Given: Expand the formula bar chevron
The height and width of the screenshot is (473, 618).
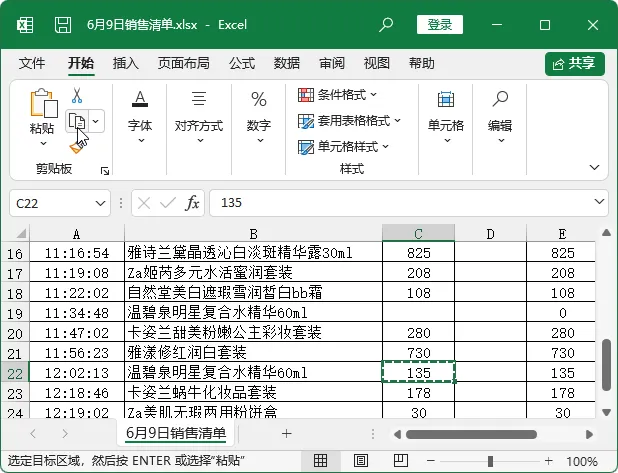Looking at the screenshot, I should pos(599,202).
